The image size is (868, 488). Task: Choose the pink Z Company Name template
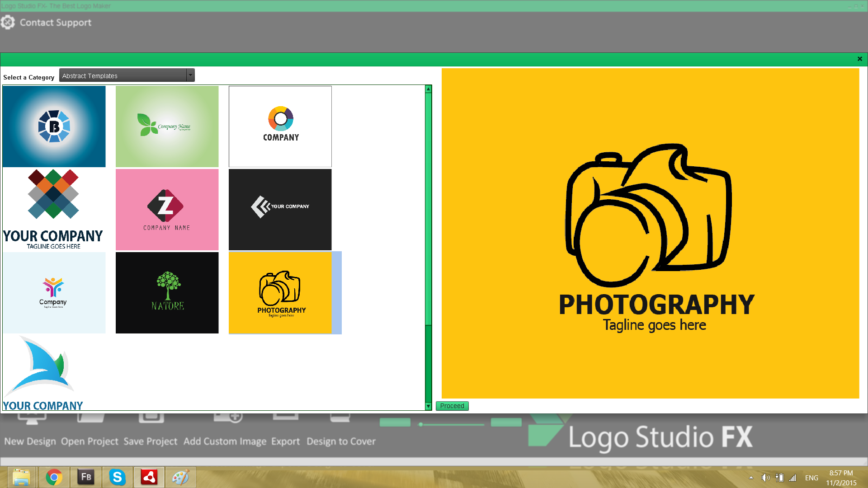[x=167, y=209]
